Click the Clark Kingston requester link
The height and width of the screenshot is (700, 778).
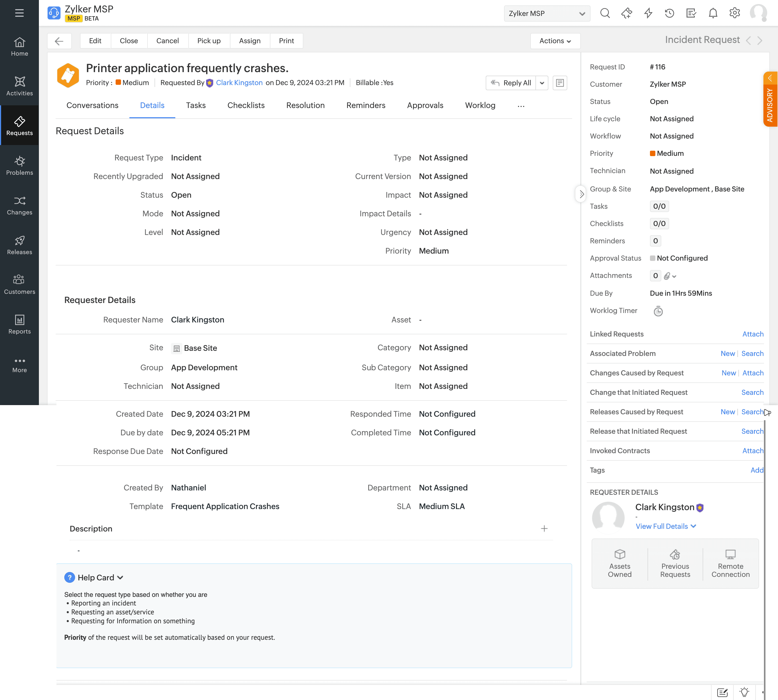(239, 83)
